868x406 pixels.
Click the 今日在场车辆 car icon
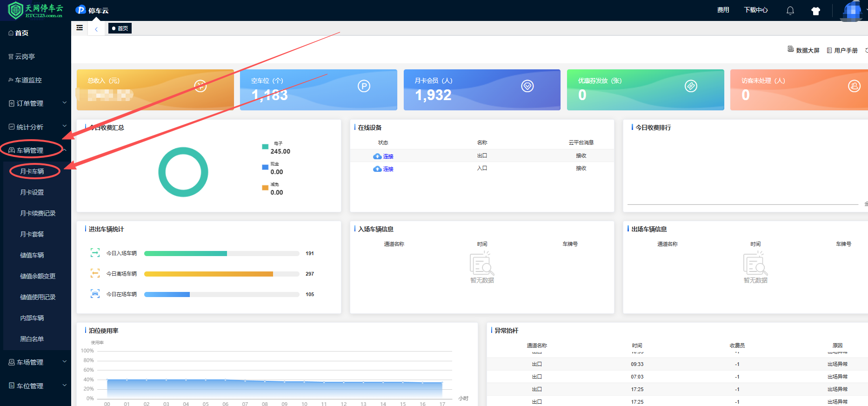point(95,294)
